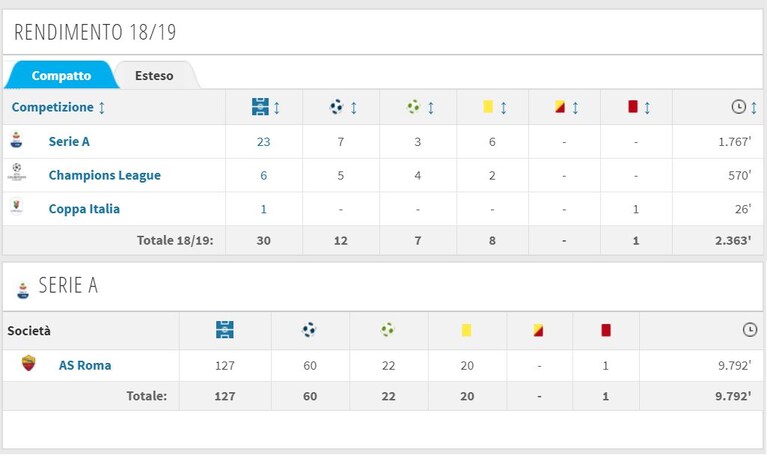This screenshot has width=767, height=455.
Task: Open the Coppa Italia link
Action: [x=84, y=209]
